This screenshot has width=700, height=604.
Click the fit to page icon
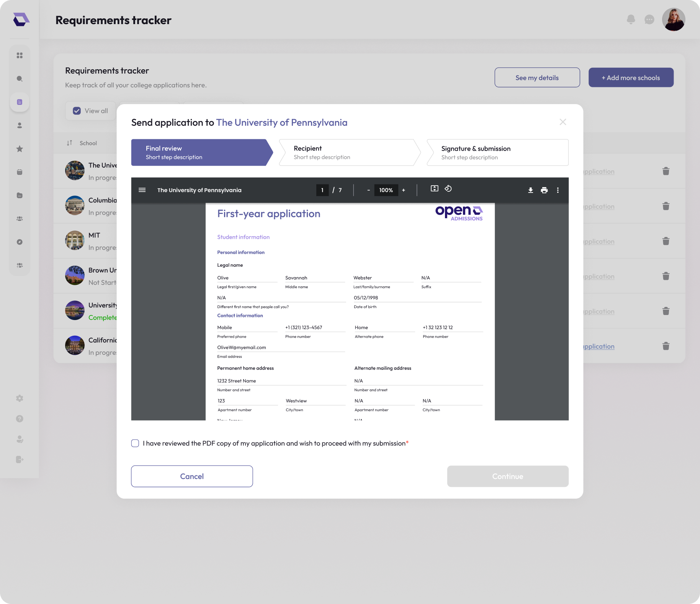coord(434,188)
